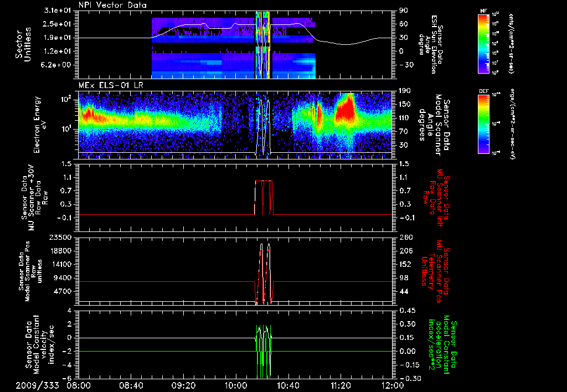567x392 pixels.
Task: Select the 'MU Scanner +30V Raw Data' axis title
Action: 35,198
